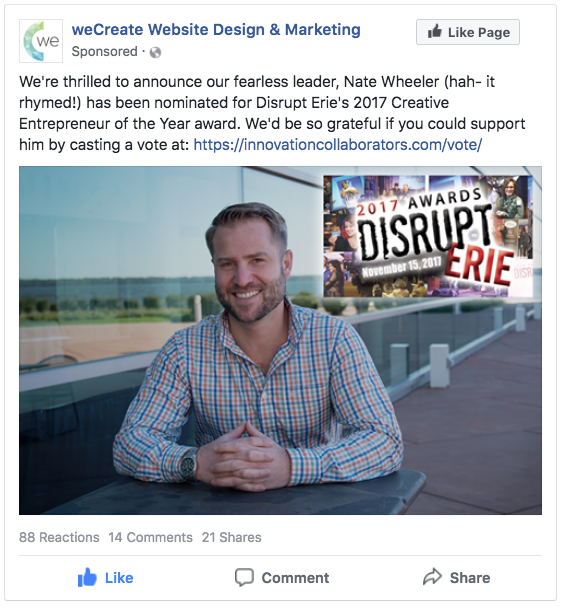Click the globe public-audience icon
Screen dimensions: 566x610
[156, 52]
